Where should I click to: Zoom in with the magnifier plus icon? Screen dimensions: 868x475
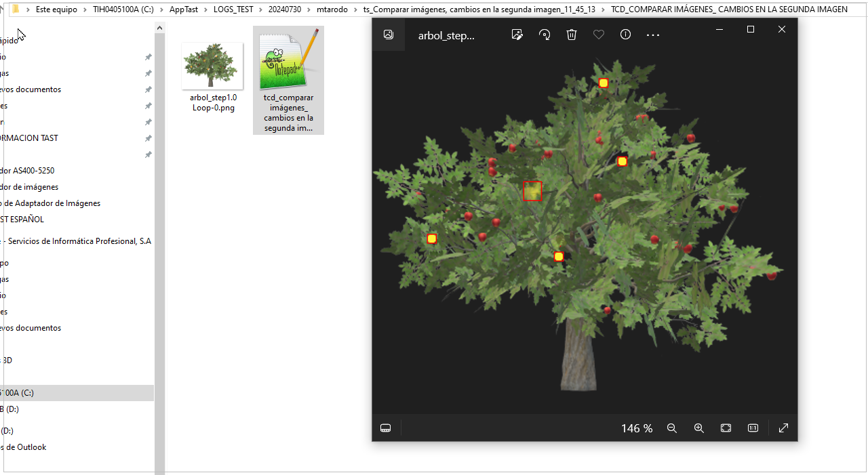(x=699, y=428)
